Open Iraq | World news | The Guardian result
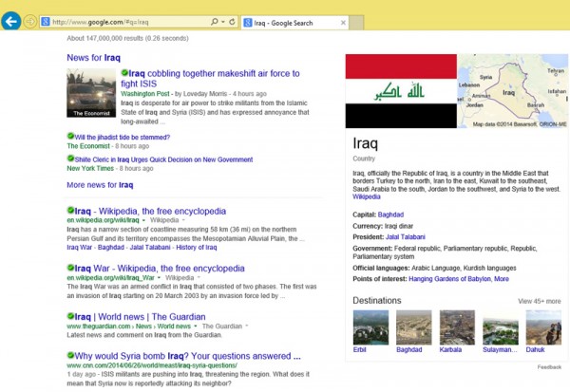570x392 pixels. point(140,317)
